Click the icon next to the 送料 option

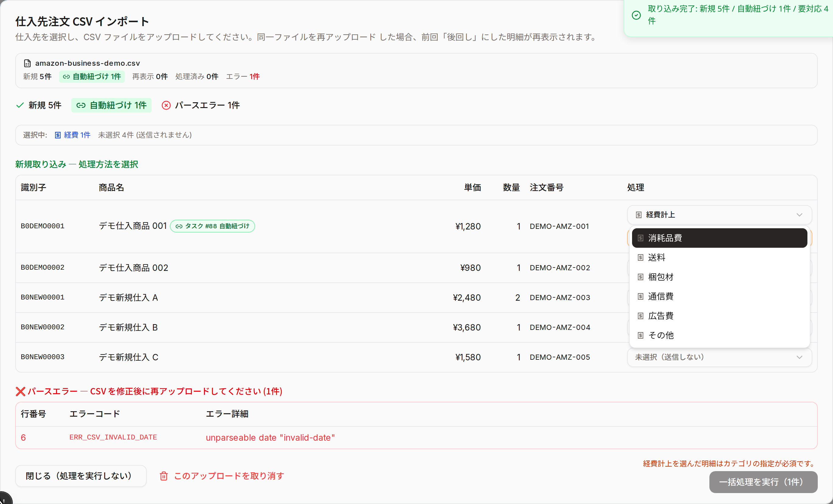640,257
